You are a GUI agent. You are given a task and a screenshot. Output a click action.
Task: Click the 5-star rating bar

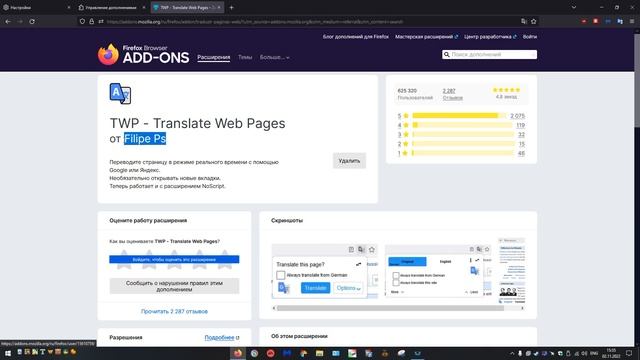[x=459, y=116]
